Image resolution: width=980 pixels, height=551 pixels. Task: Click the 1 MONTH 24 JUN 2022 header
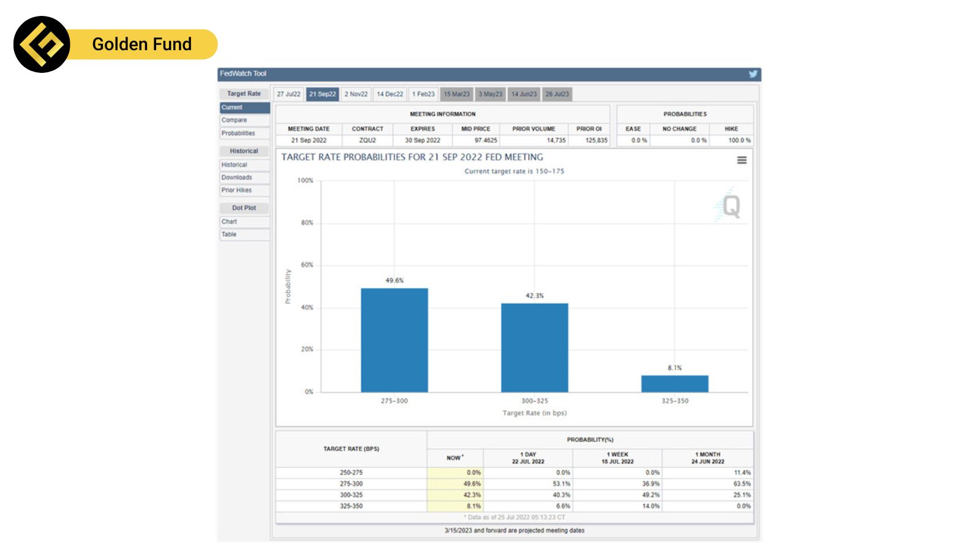click(x=707, y=458)
